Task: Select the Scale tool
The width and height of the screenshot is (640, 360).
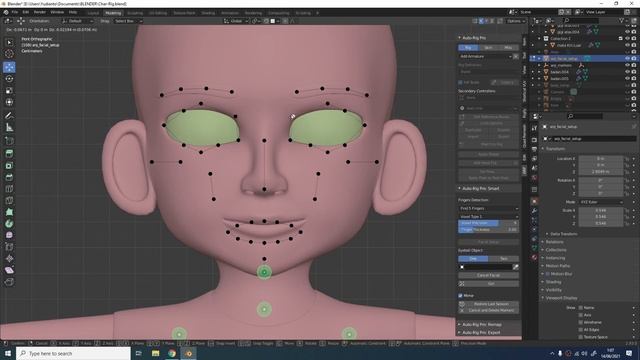Action: point(9,91)
